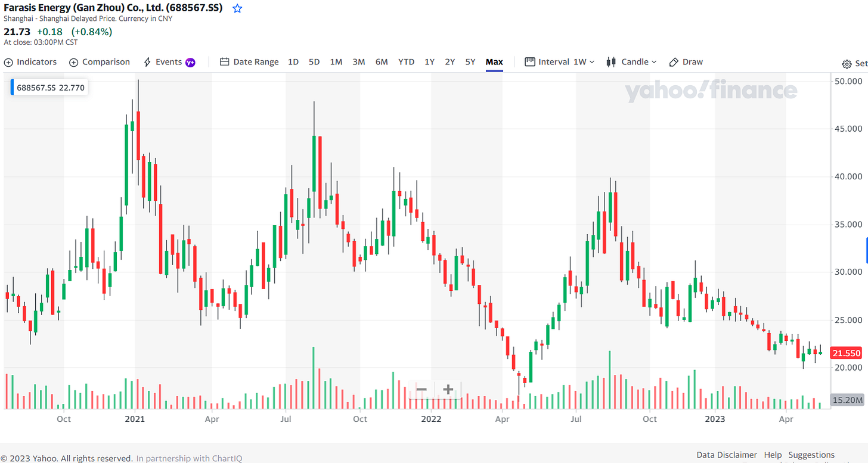
Task: Expand the Candle chart type dropdown
Action: tap(638, 62)
